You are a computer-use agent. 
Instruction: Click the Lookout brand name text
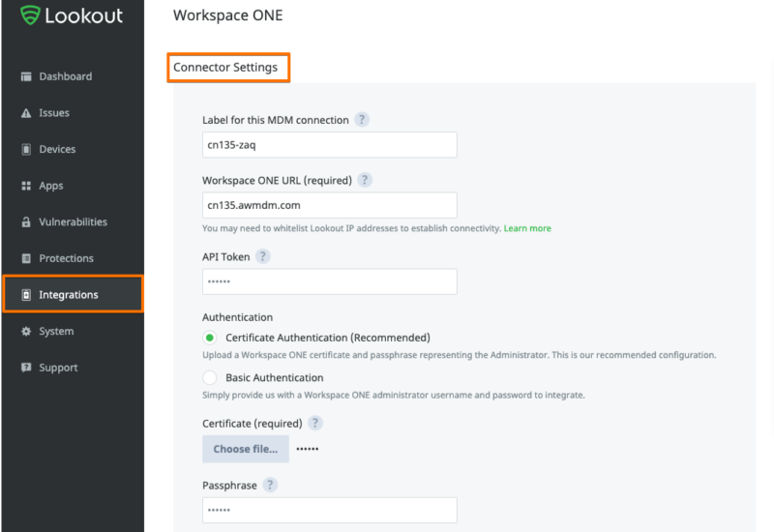(x=83, y=15)
